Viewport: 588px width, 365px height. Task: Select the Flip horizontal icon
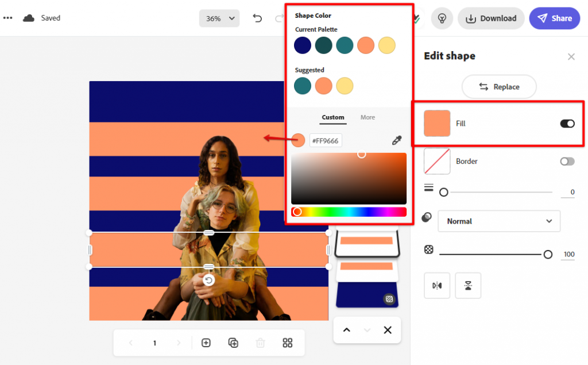[x=437, y=286]
